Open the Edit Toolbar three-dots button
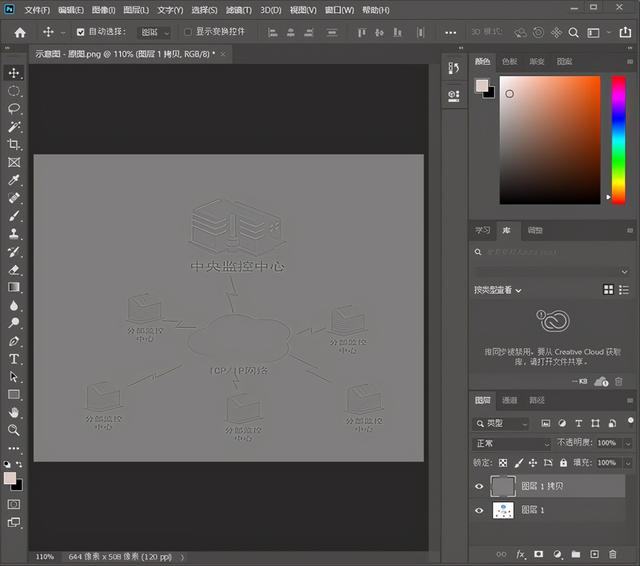 tap(14, 448)
